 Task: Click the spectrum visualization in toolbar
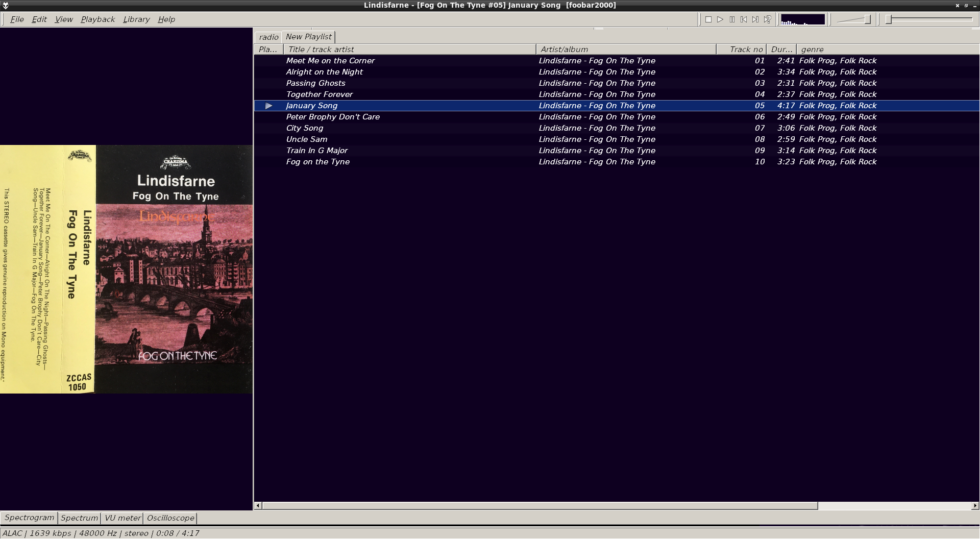coord(803,19)
